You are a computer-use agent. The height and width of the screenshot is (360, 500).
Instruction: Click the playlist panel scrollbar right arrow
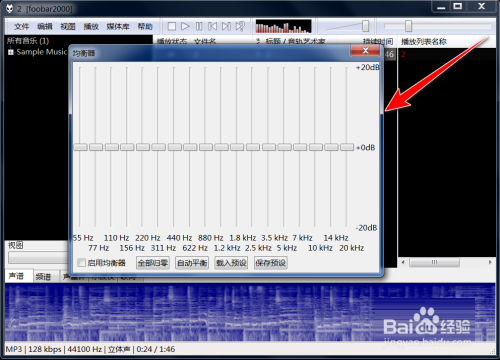(490, 262)
